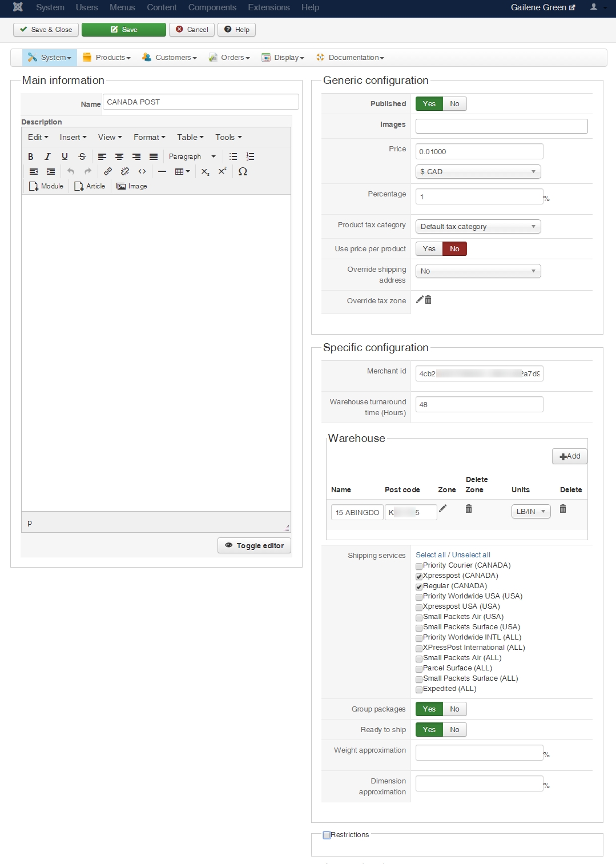Open editor Tools menu
Image resolution: width=616 pixels, height=864 pixels.
point(228,137)
